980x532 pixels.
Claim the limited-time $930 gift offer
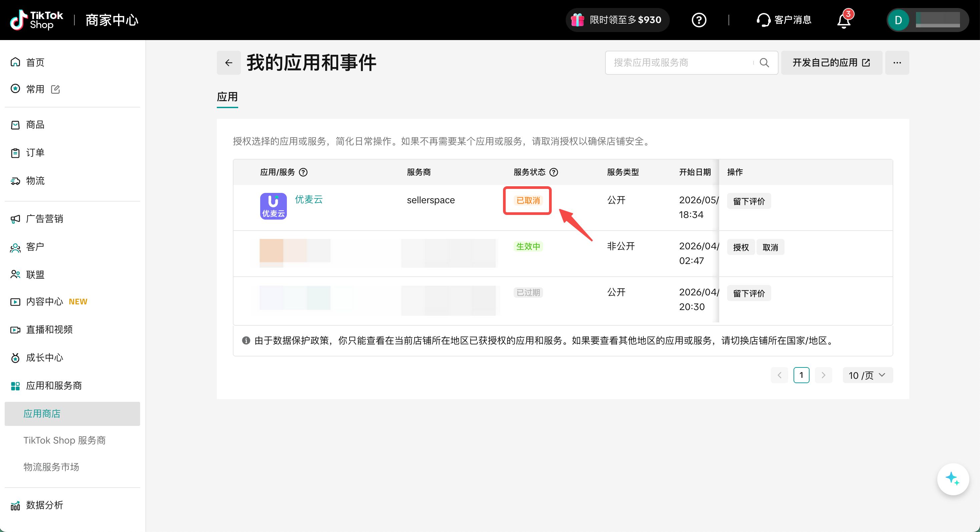(x=617, y=20)
